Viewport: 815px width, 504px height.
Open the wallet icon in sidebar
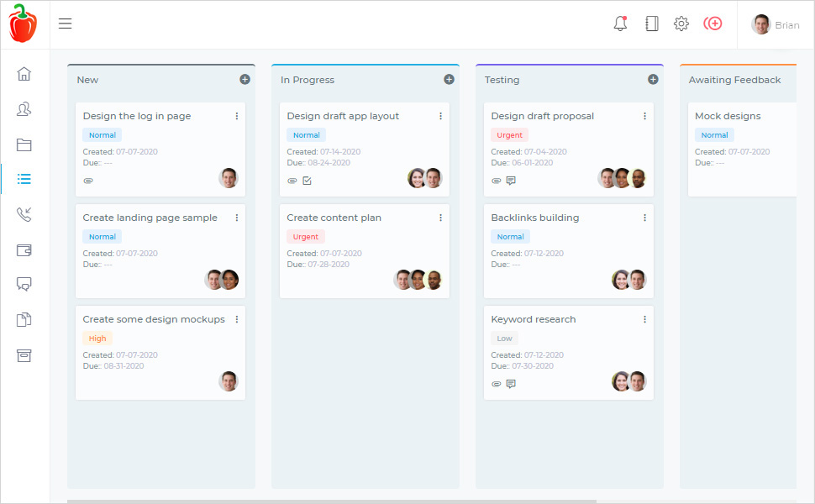pos(24,249)
